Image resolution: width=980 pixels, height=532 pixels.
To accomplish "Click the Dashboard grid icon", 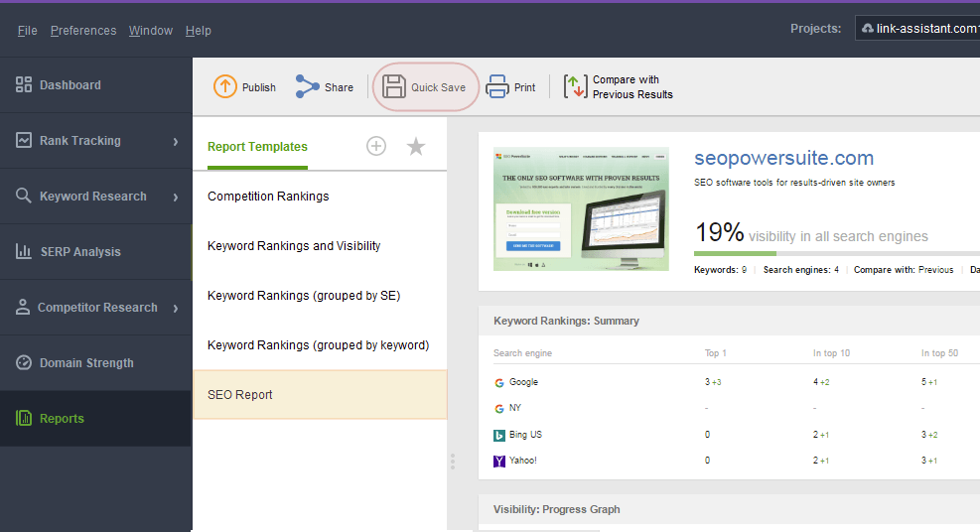I will point(24,85).
